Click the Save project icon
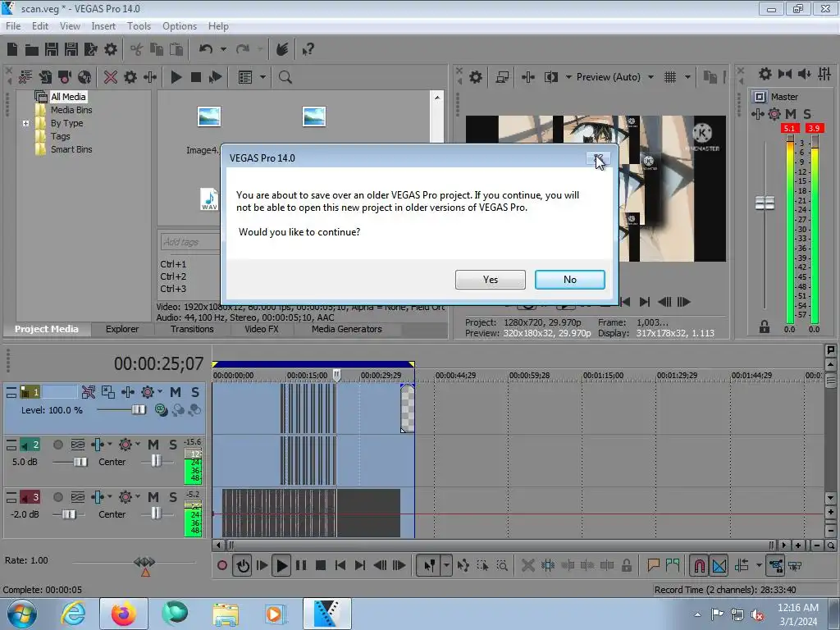 (x=52, y=50)
